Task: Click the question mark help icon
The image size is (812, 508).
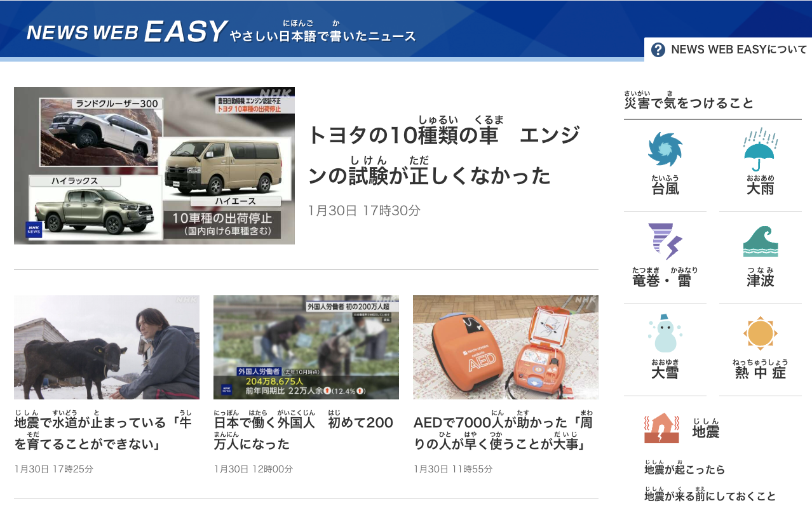Action: click(658, 50)
